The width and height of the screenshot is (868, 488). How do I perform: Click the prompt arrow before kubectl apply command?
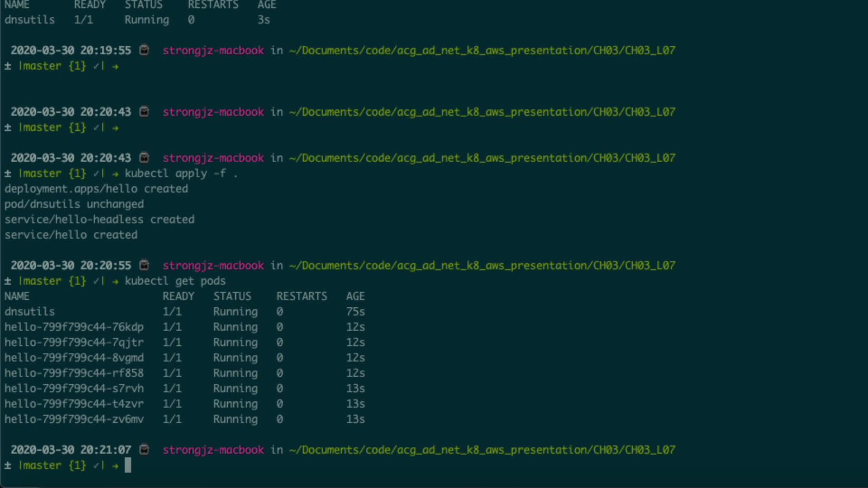(x=116, y=174)
